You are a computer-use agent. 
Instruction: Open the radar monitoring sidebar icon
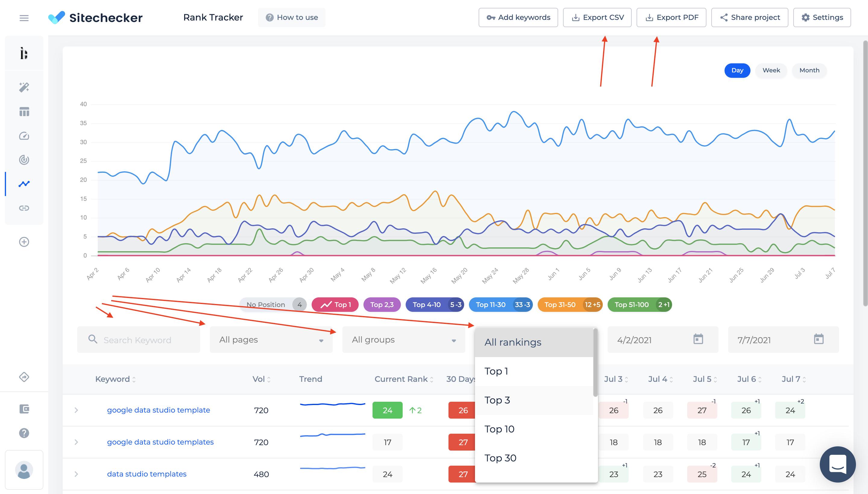point(24,160)
